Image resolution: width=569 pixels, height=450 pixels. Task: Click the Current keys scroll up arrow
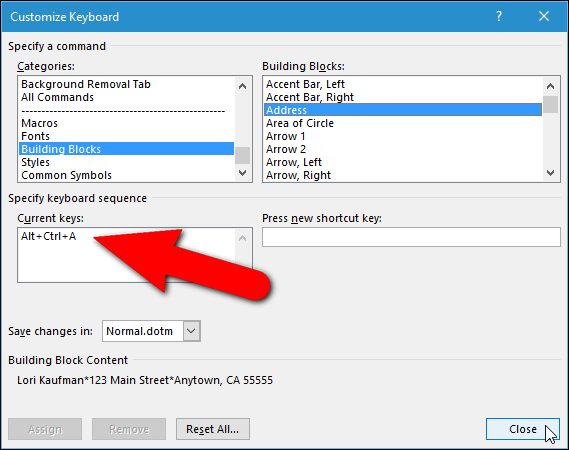tap(242, 238)
